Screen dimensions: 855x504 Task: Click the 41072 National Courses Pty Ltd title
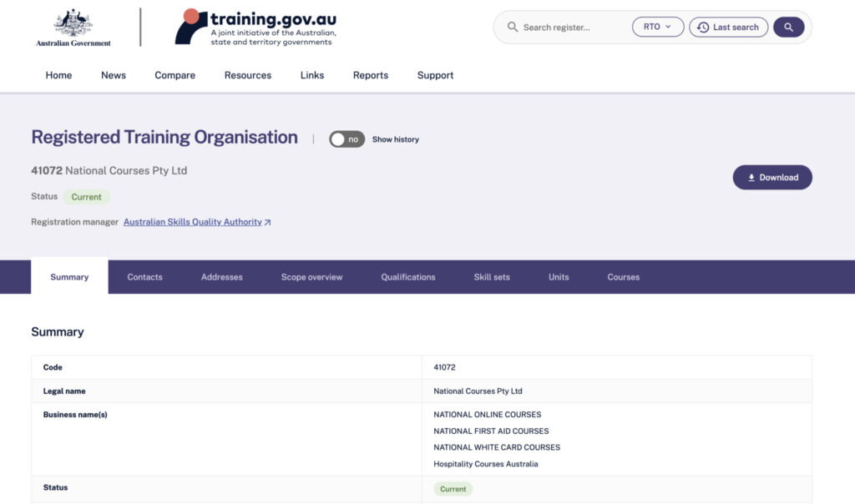point(109,170)
